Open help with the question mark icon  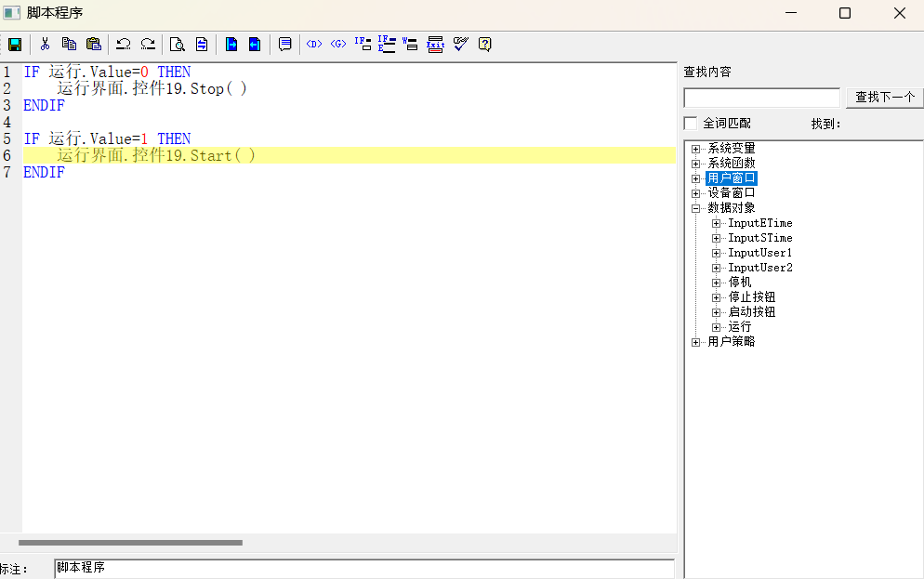click(484, 44)
